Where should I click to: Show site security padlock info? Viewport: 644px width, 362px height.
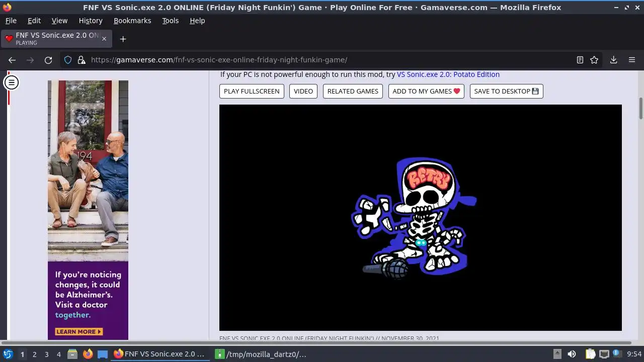coord(82,60)
